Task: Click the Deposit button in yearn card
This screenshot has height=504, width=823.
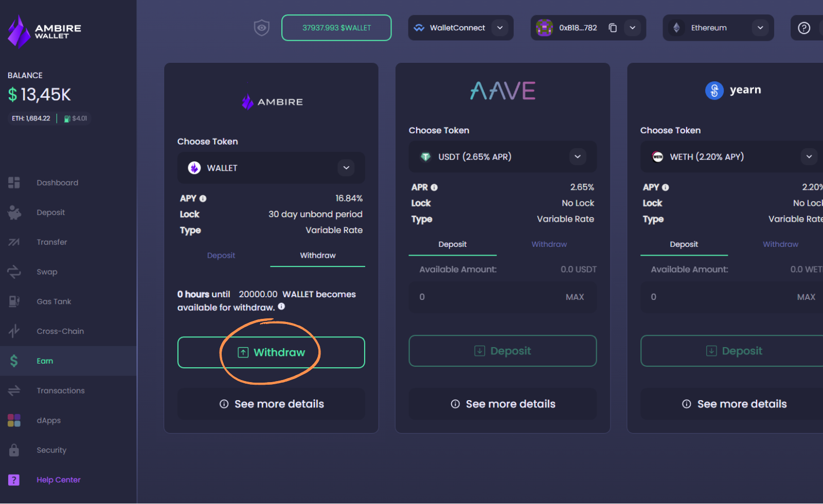Action: 732,351
